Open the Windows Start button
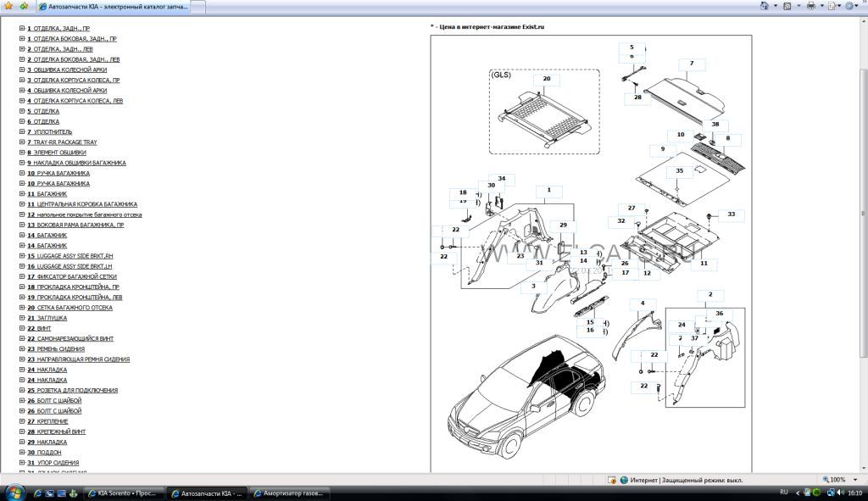Screen dimensions: 868x501 (10, 493)
